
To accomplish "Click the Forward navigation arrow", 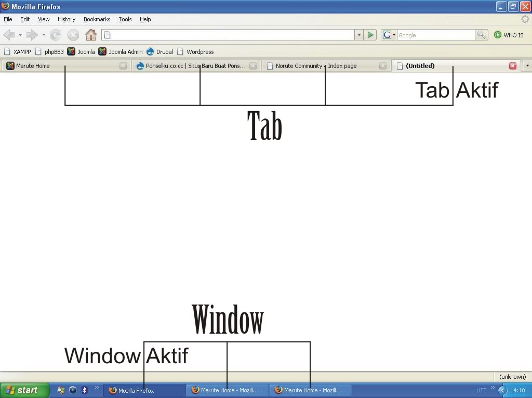I will 30,35.
